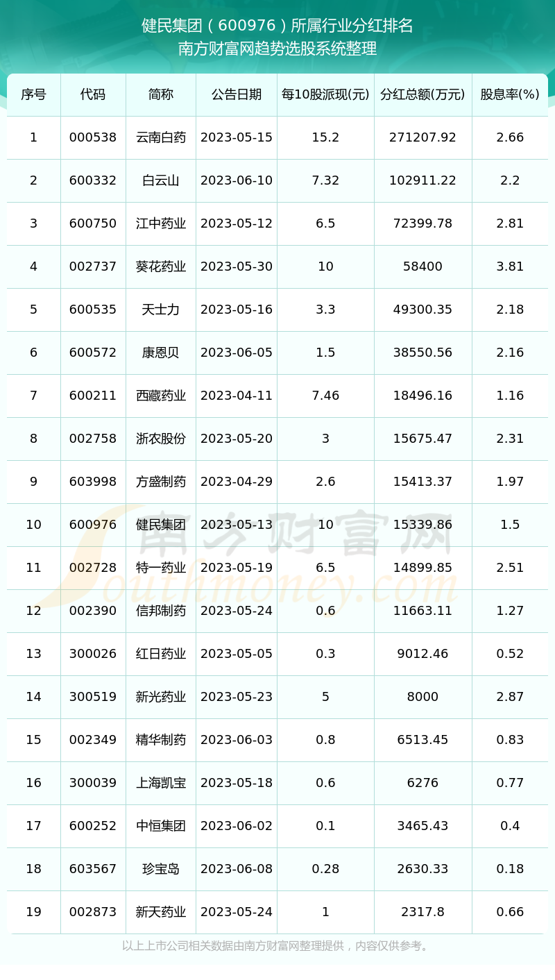Click the date 2023-04-11
Image resolution: width=555 pixels, height=980 pixels.
click(x=237, y=396)
